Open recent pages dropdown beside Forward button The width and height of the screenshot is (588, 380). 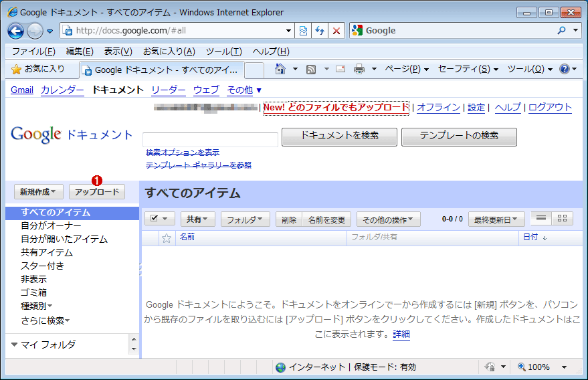point(50,31)
